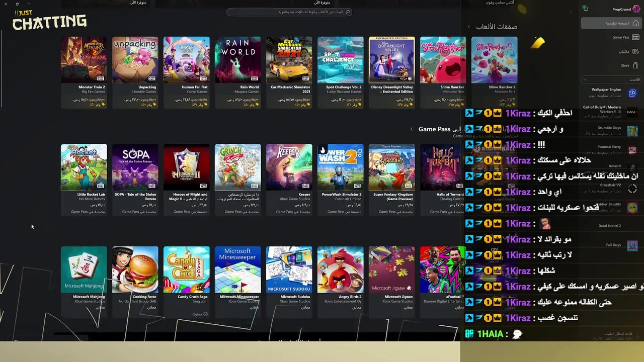The height and width of the screenshot is (362, 644).
Task: Open the Cooking Fever cover art
Action: click(x=135, y=269)
